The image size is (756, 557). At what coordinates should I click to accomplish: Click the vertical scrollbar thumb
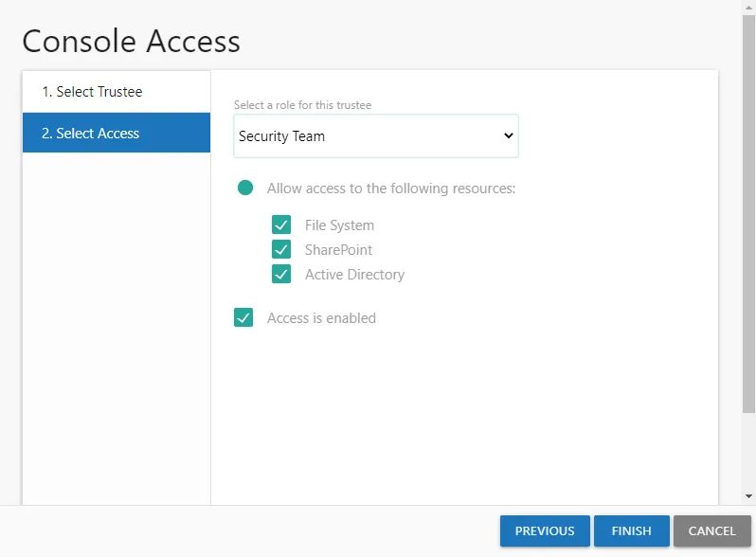pos(748,214)
